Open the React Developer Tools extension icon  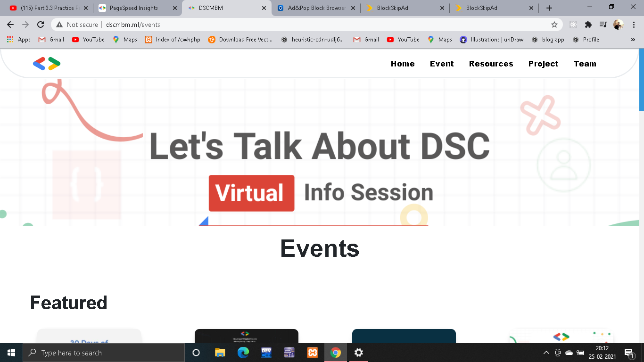[x=573, y=25]
